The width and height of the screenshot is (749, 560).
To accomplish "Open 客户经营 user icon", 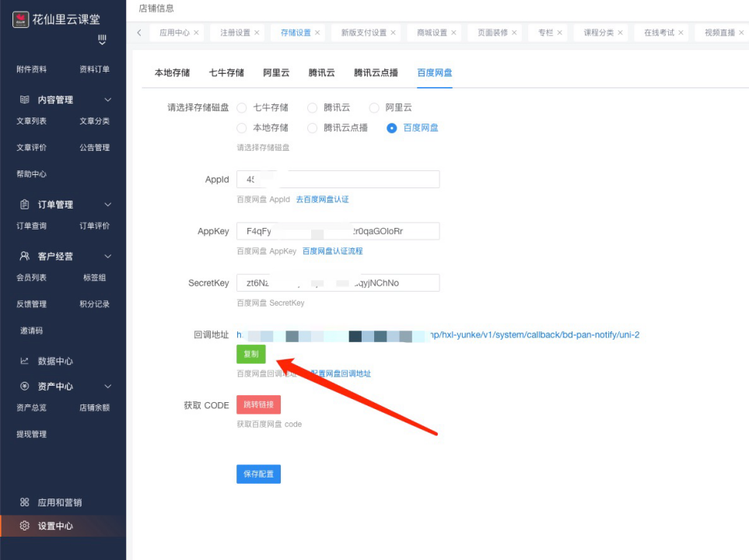I will [x=24, y=256].
